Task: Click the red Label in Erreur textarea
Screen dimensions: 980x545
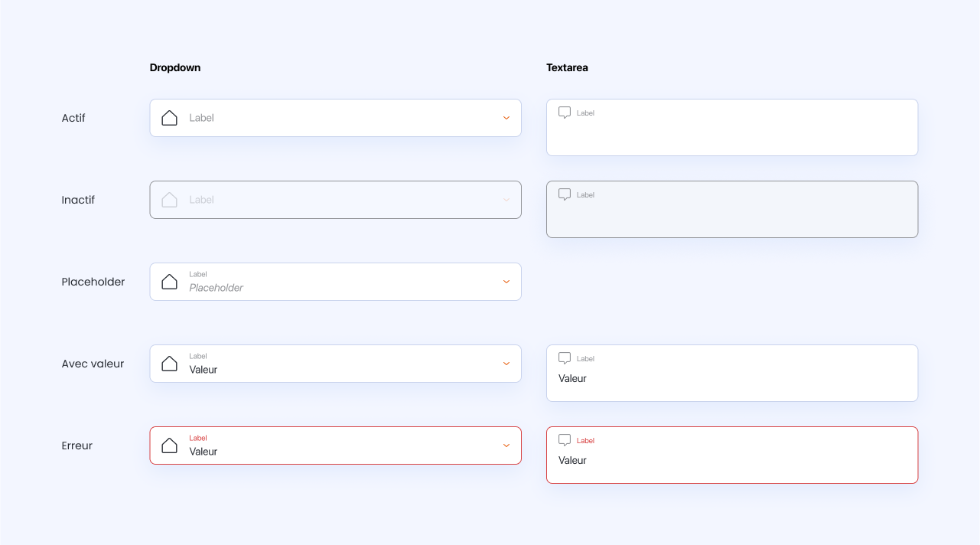Action: (x=585, y=441)
